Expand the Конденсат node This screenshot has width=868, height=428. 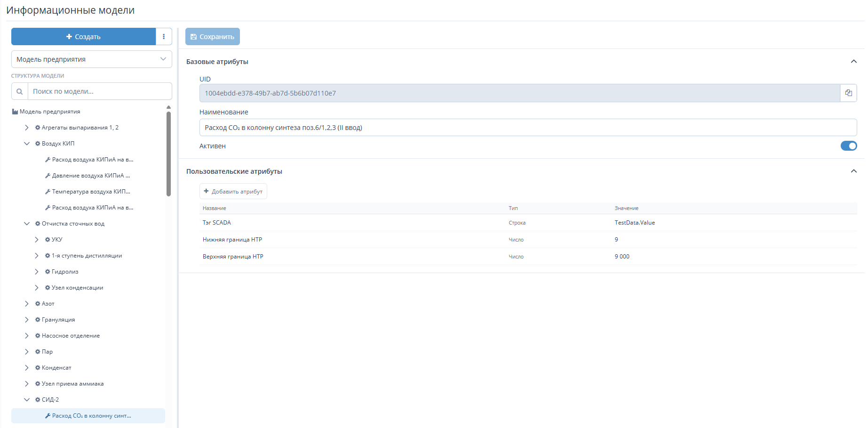(27, 368)
